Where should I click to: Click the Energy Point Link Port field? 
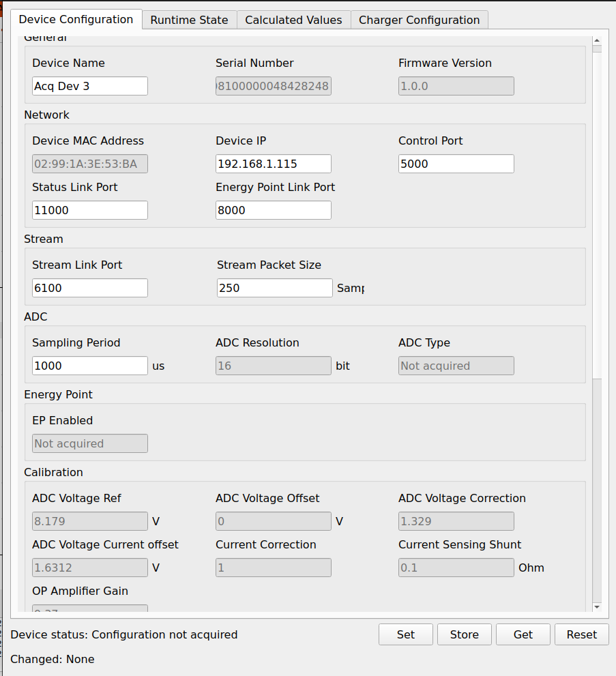[x=274, y=210]
